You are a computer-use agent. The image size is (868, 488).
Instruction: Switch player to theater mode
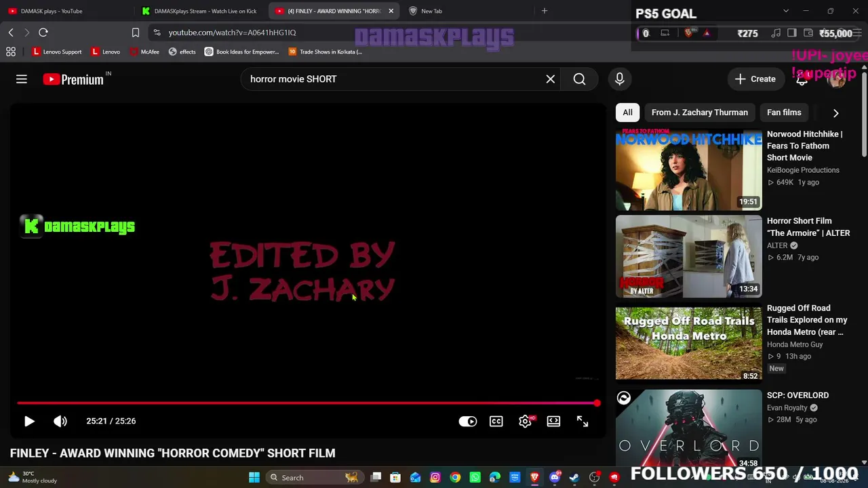554,422
